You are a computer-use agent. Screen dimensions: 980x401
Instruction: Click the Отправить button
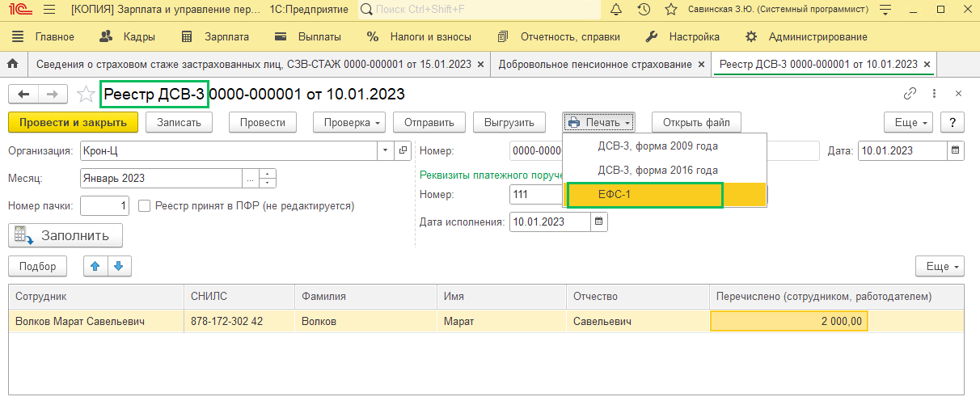point(429,123)
